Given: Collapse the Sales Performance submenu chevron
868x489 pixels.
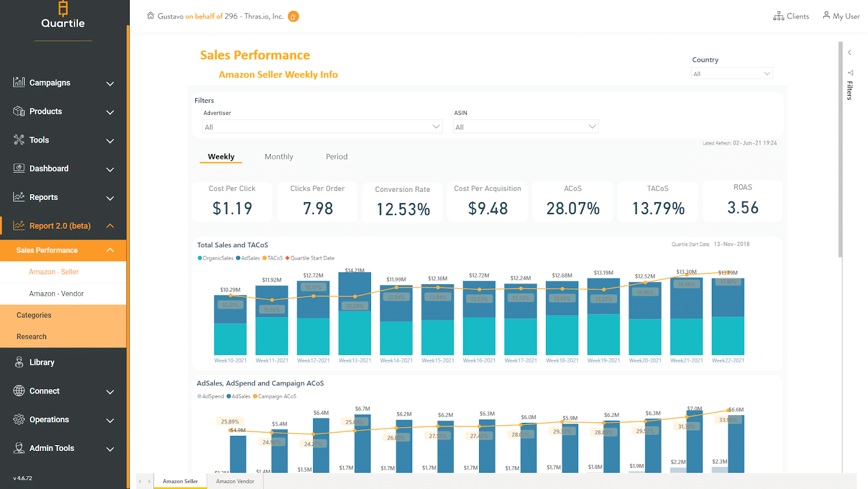Looking at the screenshot, I should point(110,250).
